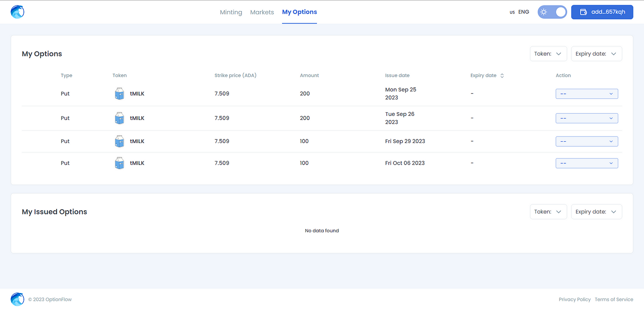Click the Fri Oct 06 2023 issue date
Image resolution: width=644 pixels, height=310 pixels.
coord(405,163)
